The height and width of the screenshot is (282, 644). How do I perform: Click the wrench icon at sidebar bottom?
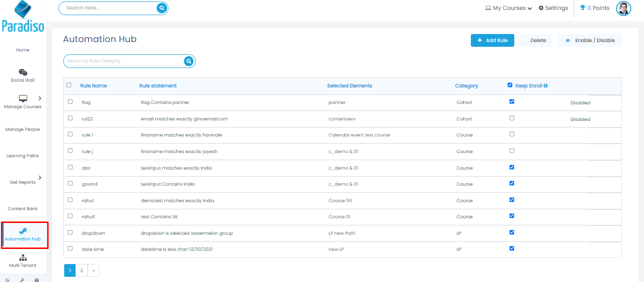click(x=22, y=280)
